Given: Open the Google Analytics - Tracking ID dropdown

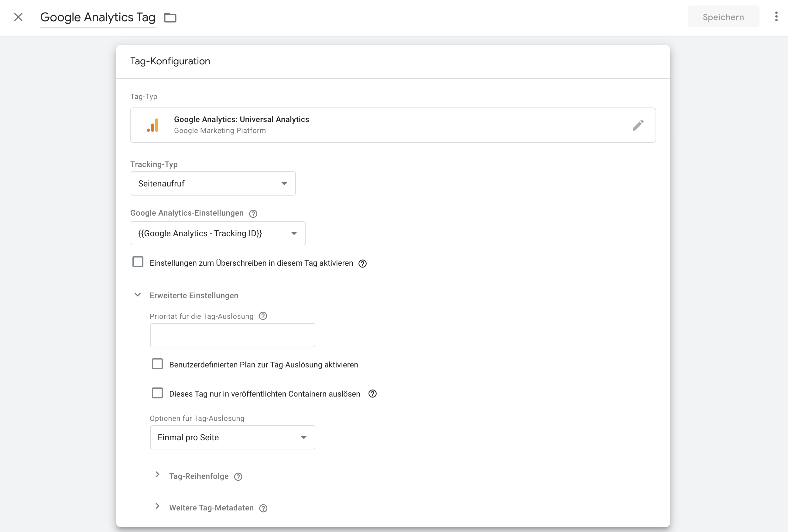Looking at the screenshot, I should (218, 233).
